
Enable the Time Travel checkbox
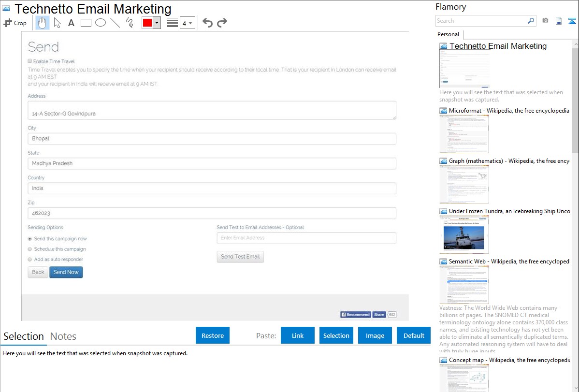click(30, 61)
